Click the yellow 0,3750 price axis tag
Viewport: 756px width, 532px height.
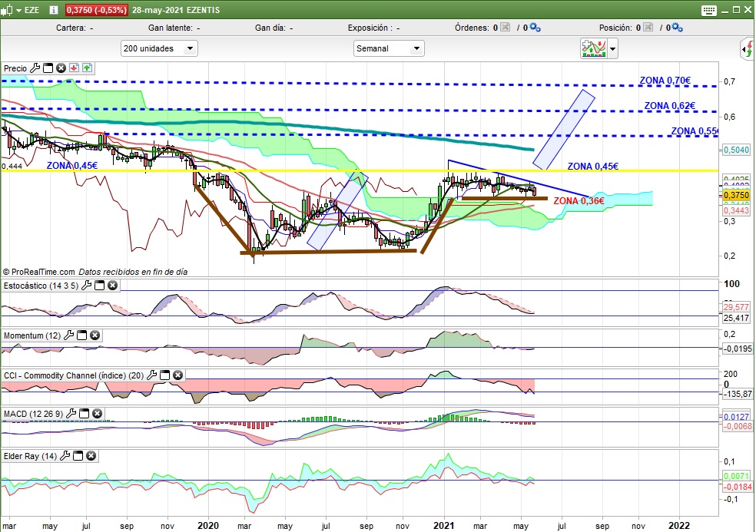(736, 195)
